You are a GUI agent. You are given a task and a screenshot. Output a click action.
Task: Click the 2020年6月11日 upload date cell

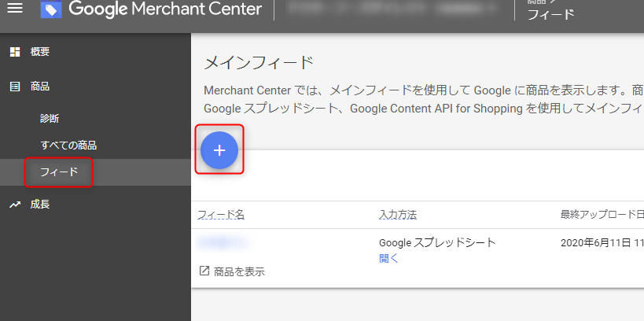point(602,243)
